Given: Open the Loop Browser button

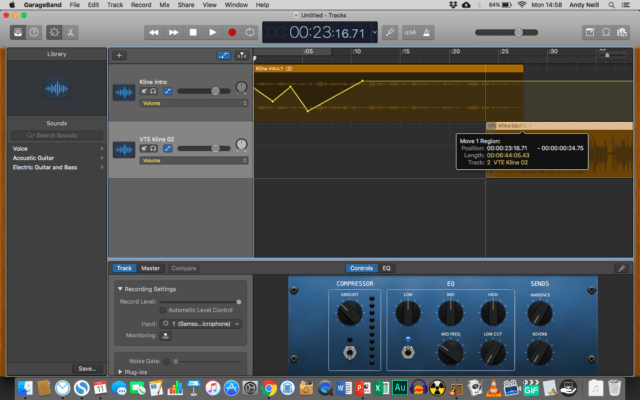Looking at the screenshot, I should click(606, 32).
